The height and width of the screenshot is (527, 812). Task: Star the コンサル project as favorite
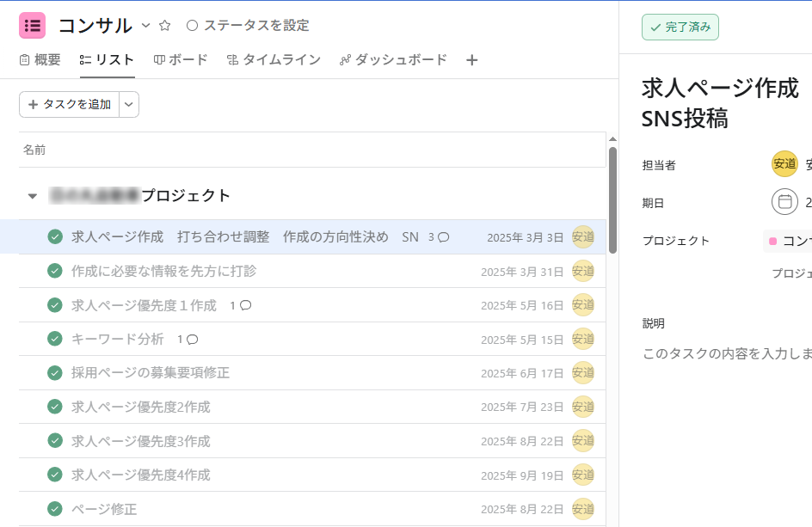pos(165,26)
